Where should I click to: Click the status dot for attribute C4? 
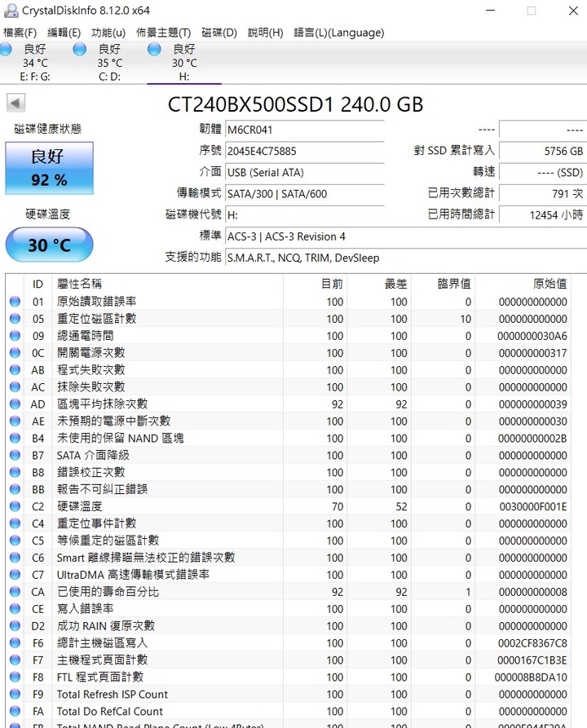[15, 523]
